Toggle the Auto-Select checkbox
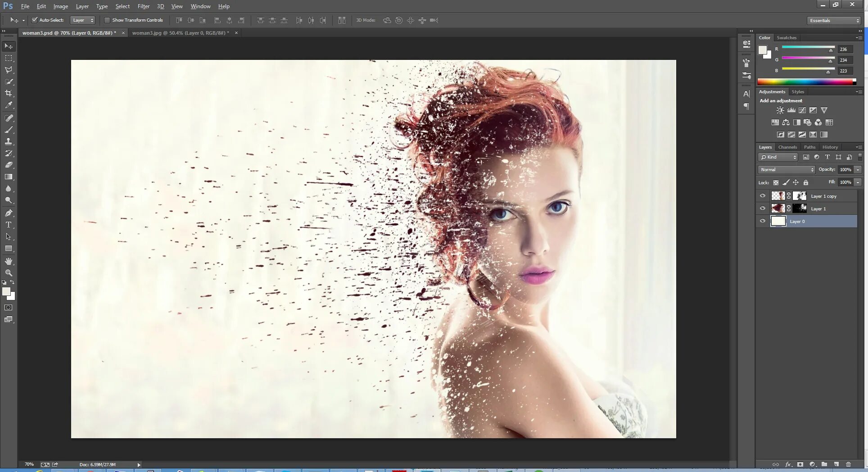This screenshot has height=472, width=868. (34, 20)
